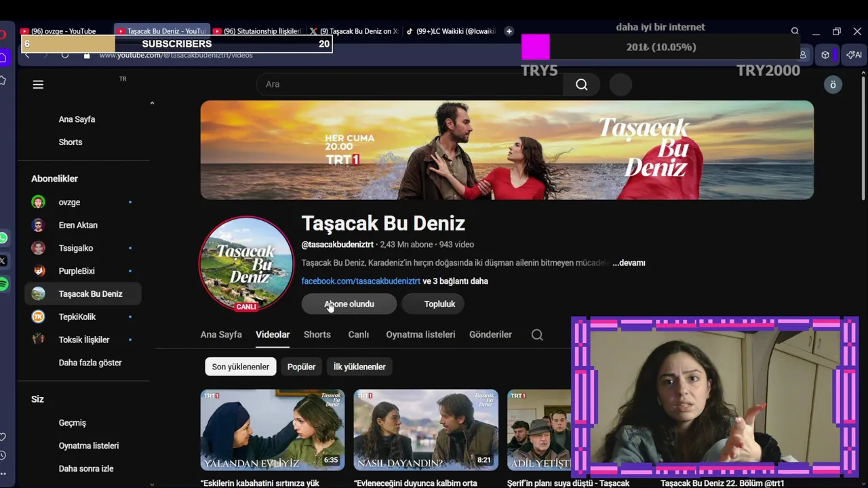Click the search magnifier button beside Ara field
This screenshot has height=488, width=868.
[x=582, y=85]
